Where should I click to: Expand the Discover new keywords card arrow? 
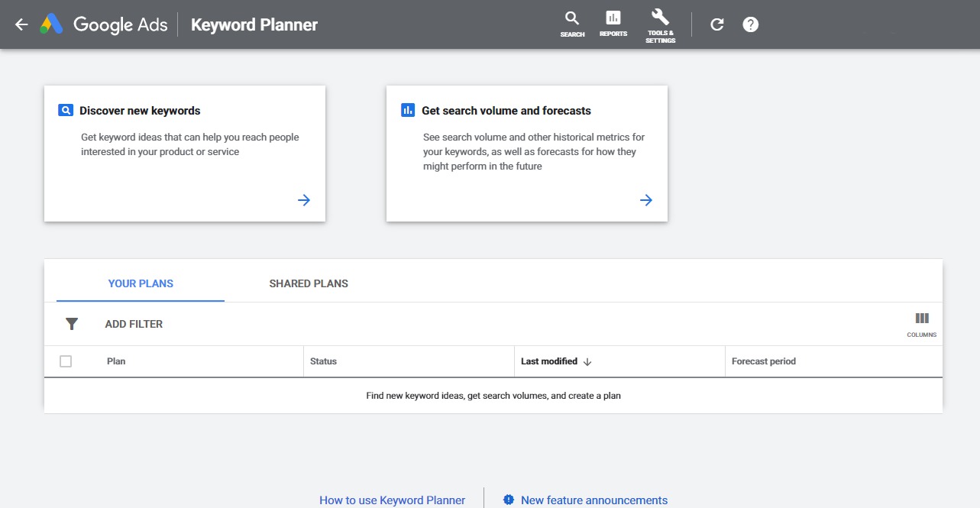coord(303,199)
